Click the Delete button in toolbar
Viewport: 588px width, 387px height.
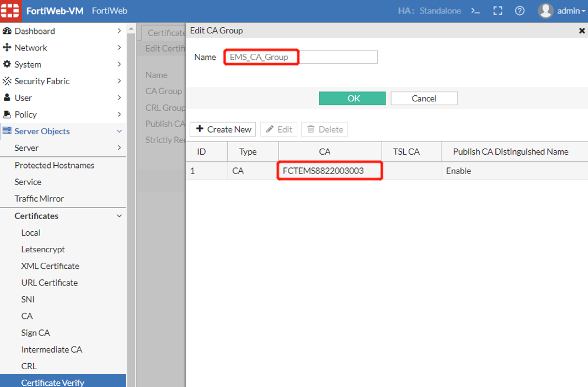(x=325, y=129)
